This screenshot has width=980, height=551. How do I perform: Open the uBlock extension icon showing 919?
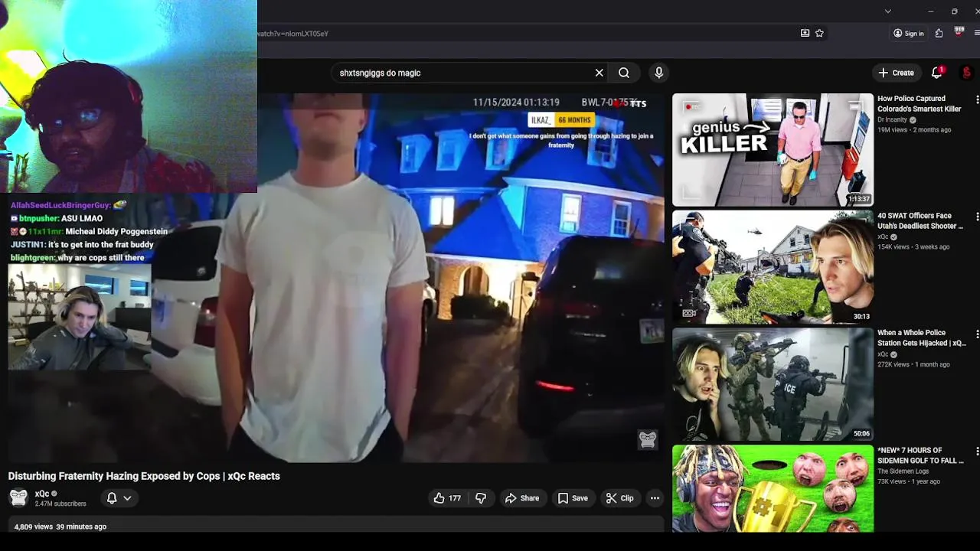pyautogui.click(x=959, y=32)
